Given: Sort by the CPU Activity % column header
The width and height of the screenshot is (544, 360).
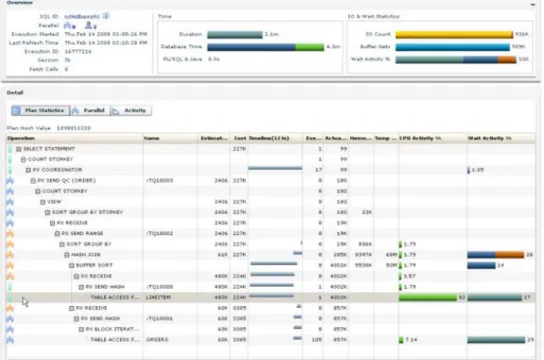Looking at the screenshot, I should point(432,138).
